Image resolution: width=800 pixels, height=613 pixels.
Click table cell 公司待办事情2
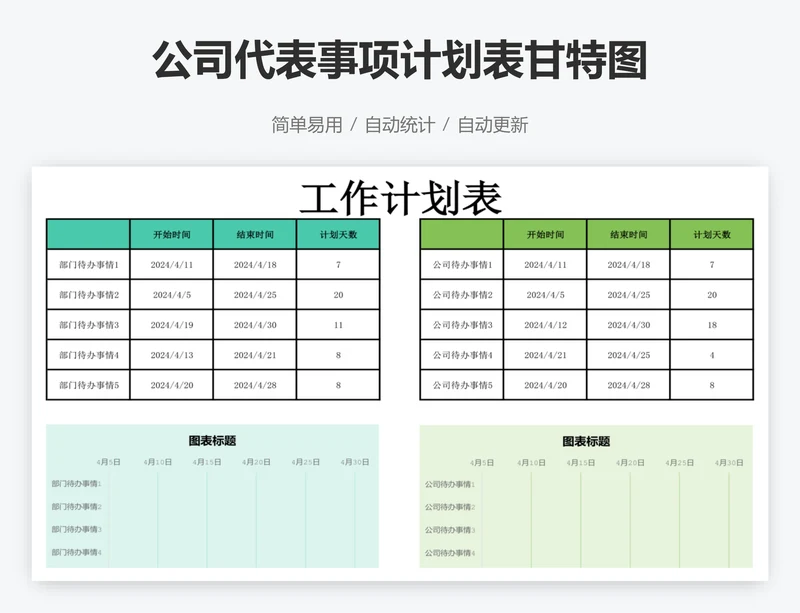462,295
